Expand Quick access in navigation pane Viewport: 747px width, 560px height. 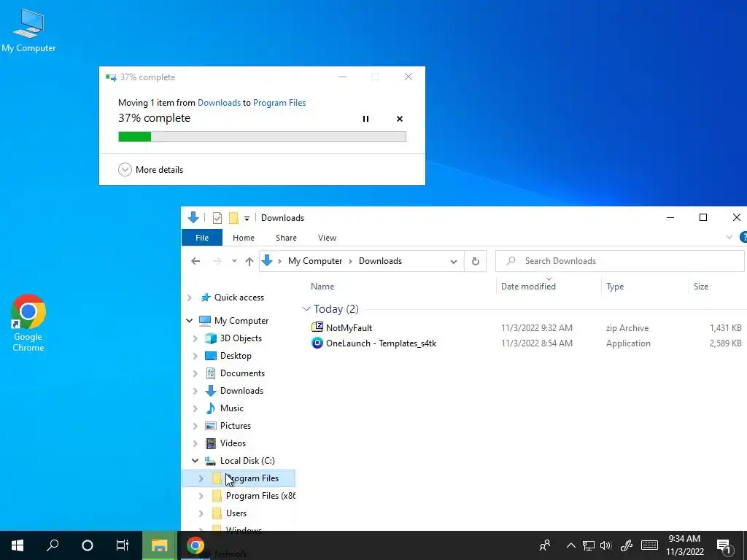tap(190, 297)
